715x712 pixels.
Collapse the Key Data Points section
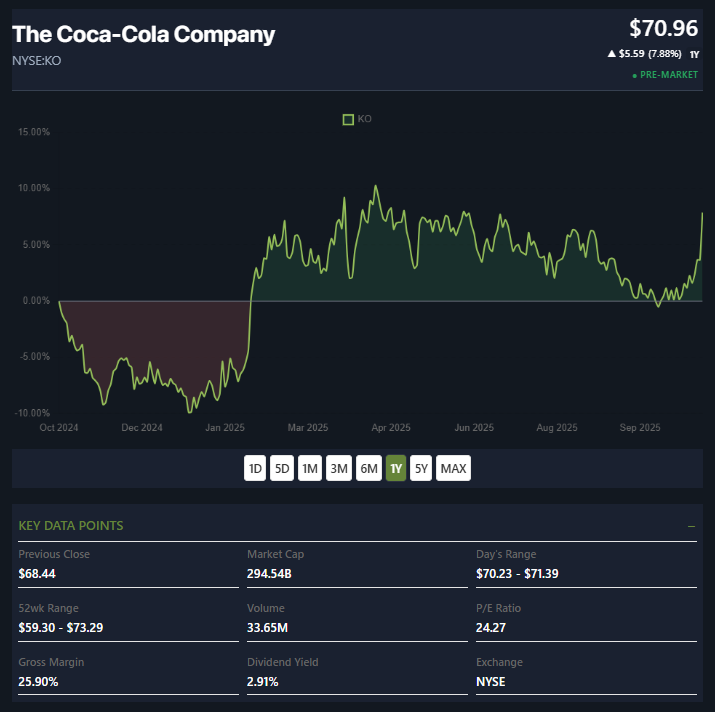pyautogui.click(x=691, y=526)
